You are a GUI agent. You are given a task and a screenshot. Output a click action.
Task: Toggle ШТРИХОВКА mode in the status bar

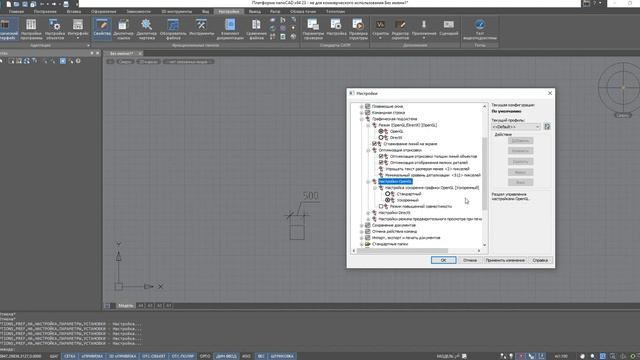[282, 356]
